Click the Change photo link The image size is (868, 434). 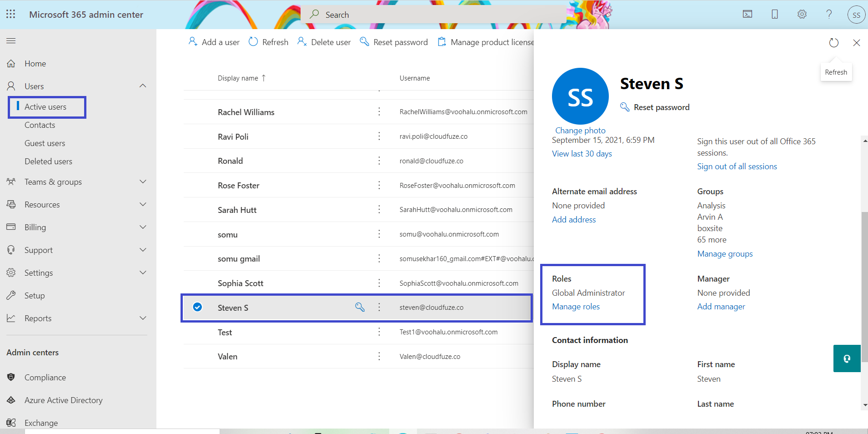click(x=580, y=131)
